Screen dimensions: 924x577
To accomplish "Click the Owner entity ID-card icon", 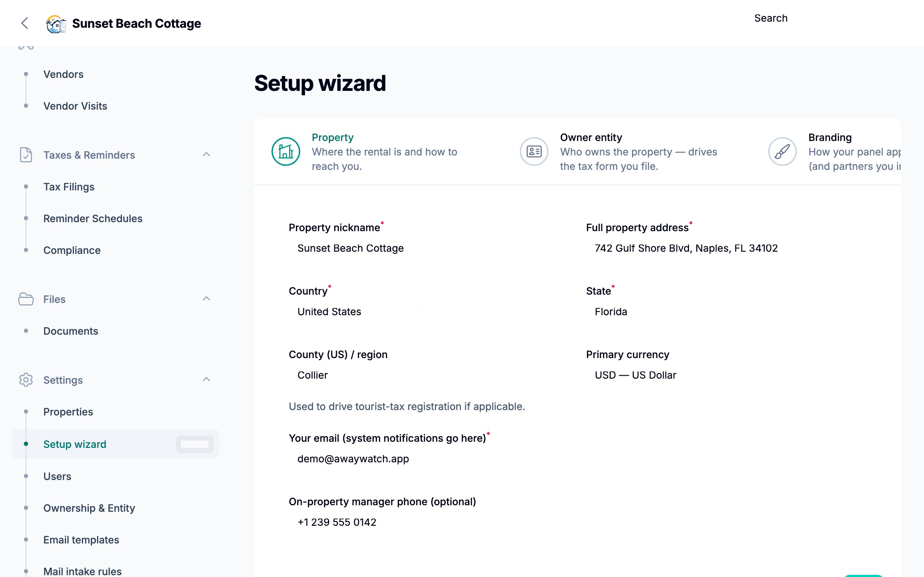I will pos(533,151).
